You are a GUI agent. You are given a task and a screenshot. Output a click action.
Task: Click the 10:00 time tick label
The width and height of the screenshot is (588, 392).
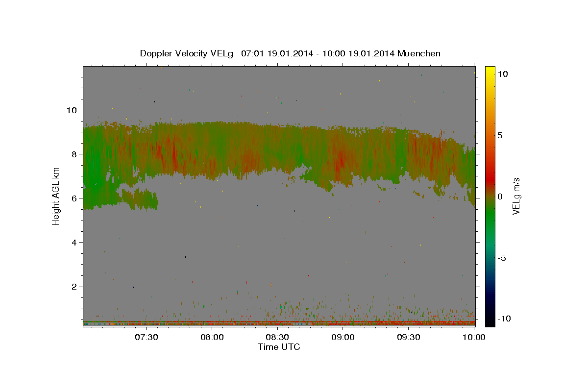point(474,337)
